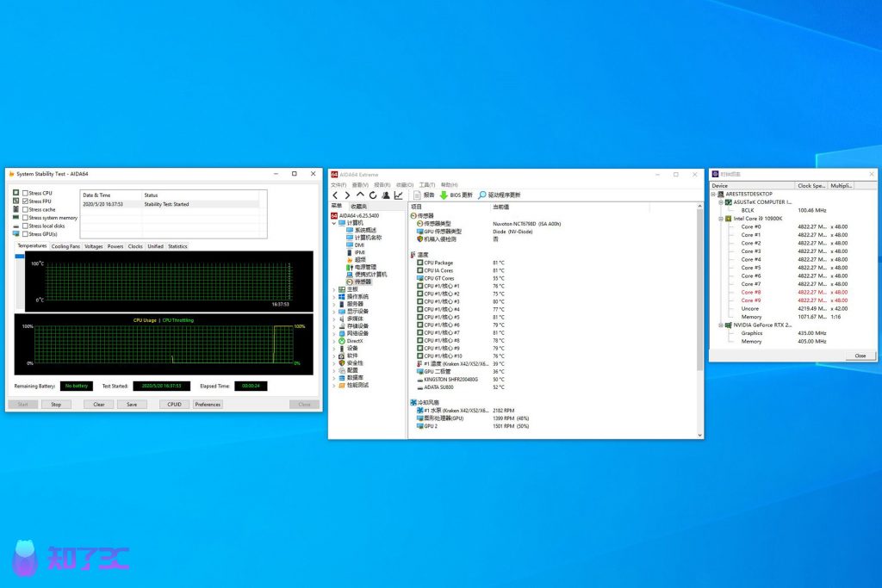Select the IPMI tree item
Viewport: 882px width, 588px height.
357,252
